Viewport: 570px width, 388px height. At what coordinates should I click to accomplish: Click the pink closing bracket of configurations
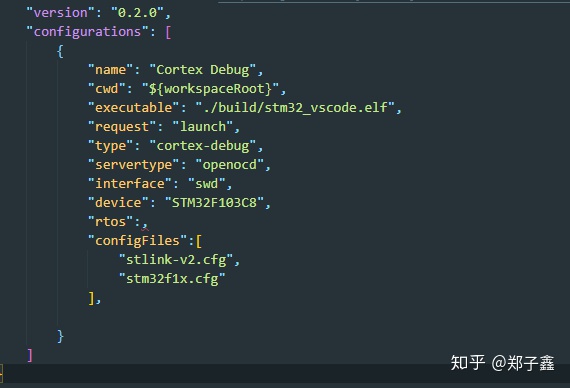30,355
